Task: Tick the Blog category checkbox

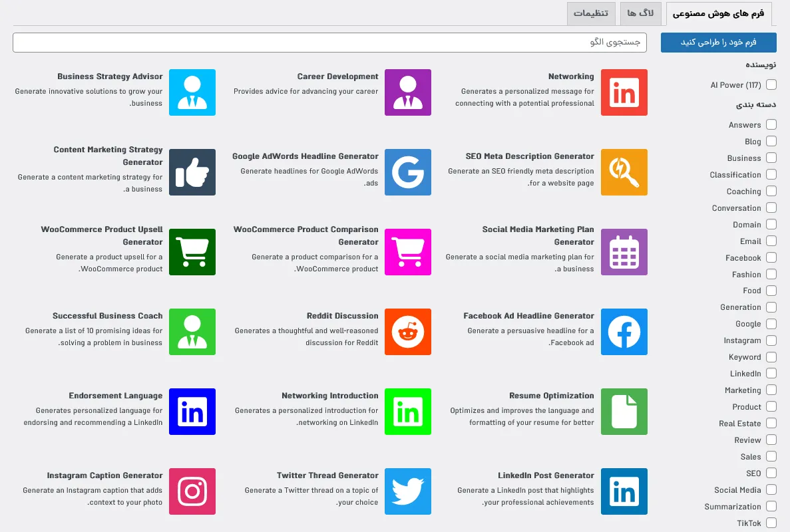Action: (x=771, y=141)
